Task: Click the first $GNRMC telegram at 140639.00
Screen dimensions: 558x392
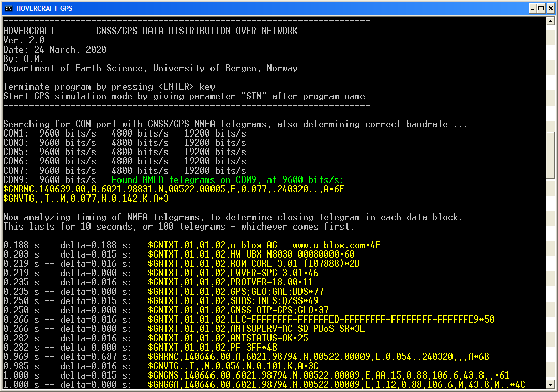Action: coord(174,189)
